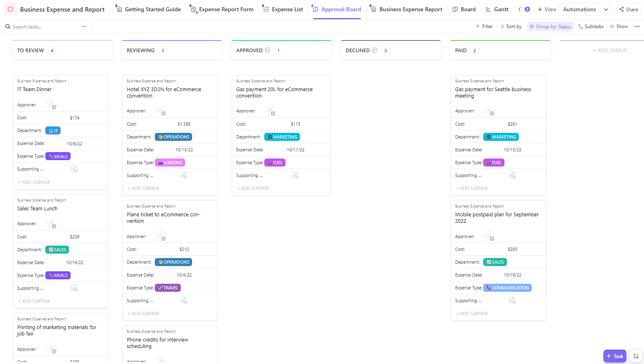This screenshot has width=644, height=364.
Task: Click the view options ellipsis at far right
Action: coord(637,26)
